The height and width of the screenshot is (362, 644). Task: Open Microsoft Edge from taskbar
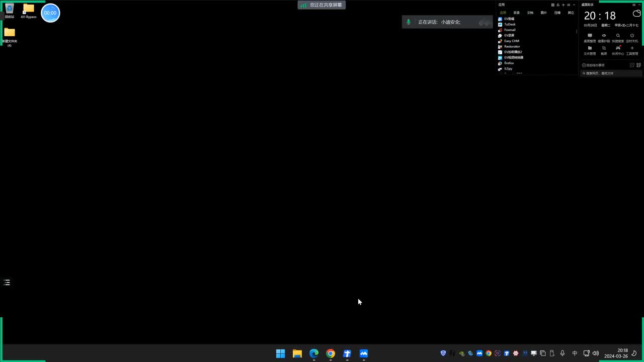click(x=314, y=353)
